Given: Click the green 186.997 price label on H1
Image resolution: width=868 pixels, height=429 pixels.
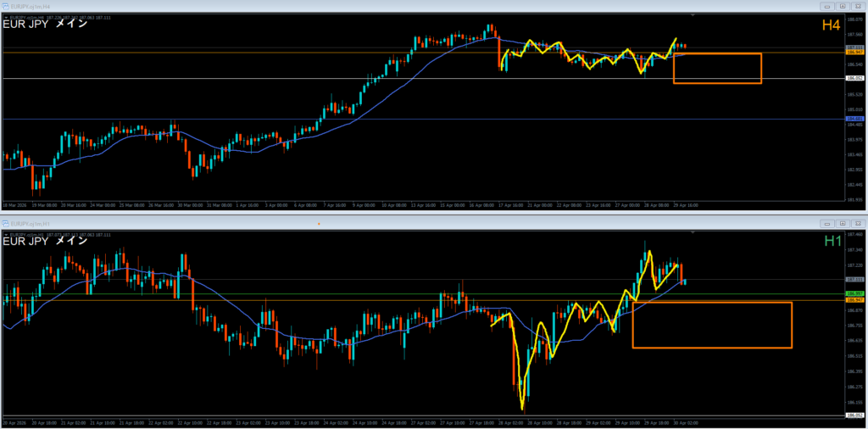Looking at the screenshot, I should [x=854, y=293].
